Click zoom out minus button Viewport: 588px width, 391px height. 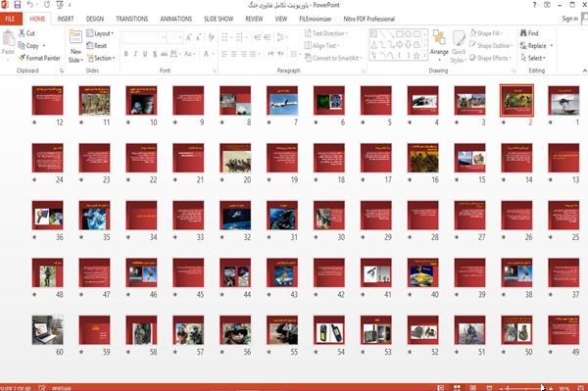click(502, 388)
